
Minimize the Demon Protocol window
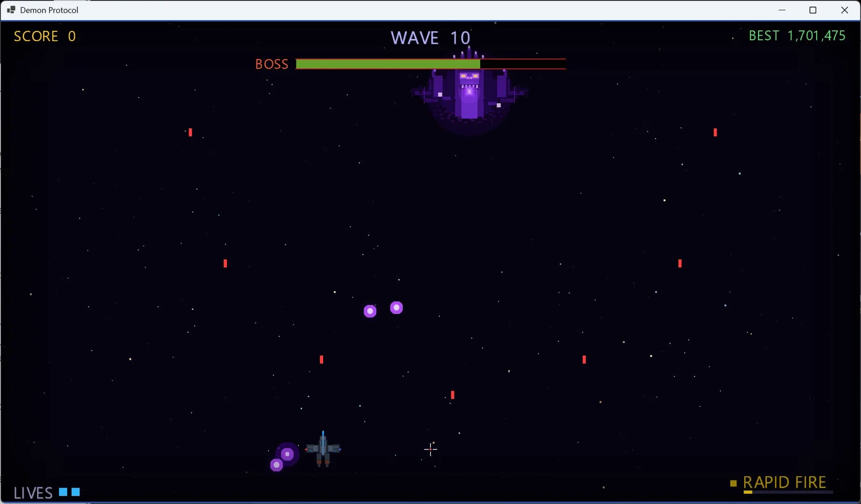[782, 10]
